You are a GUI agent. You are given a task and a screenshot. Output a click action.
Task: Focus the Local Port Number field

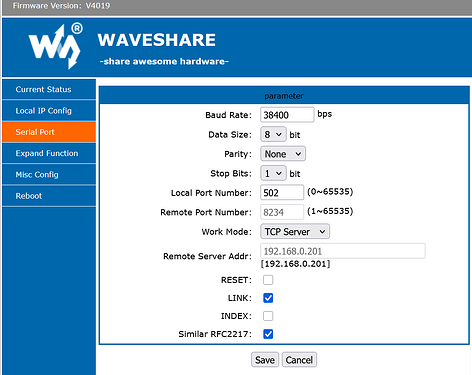[x=282, y=193]
